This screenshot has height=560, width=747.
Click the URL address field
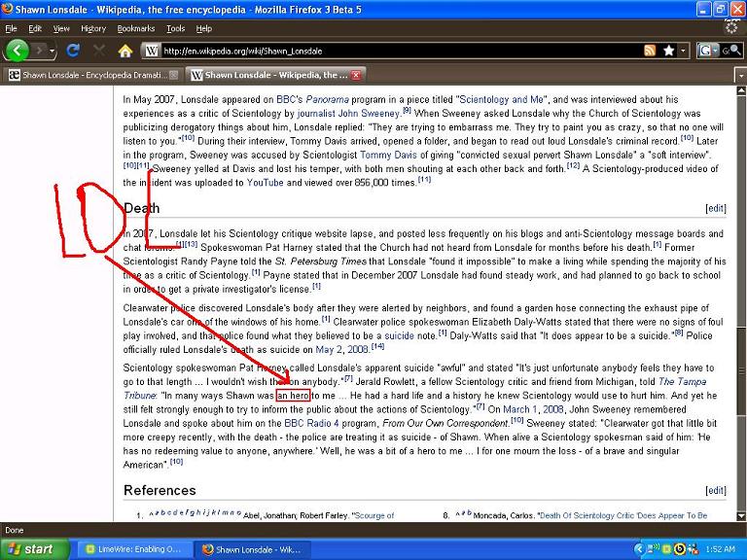point(389,51)
